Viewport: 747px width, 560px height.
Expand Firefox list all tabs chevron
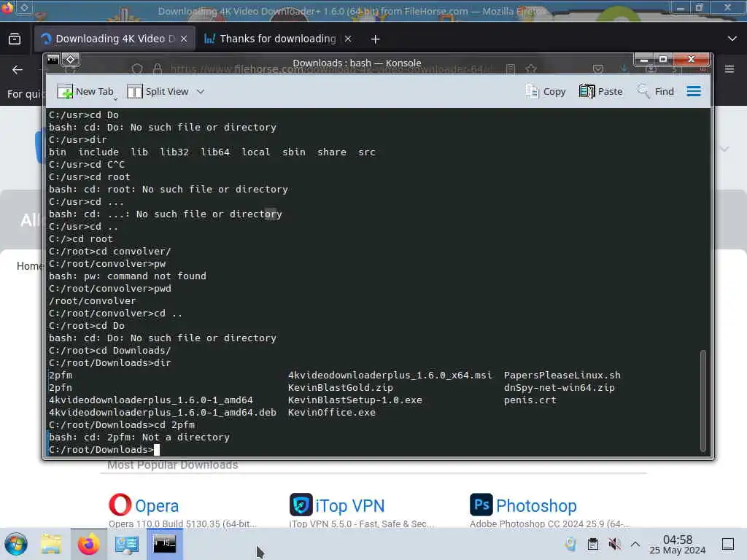tap(732, 39)
